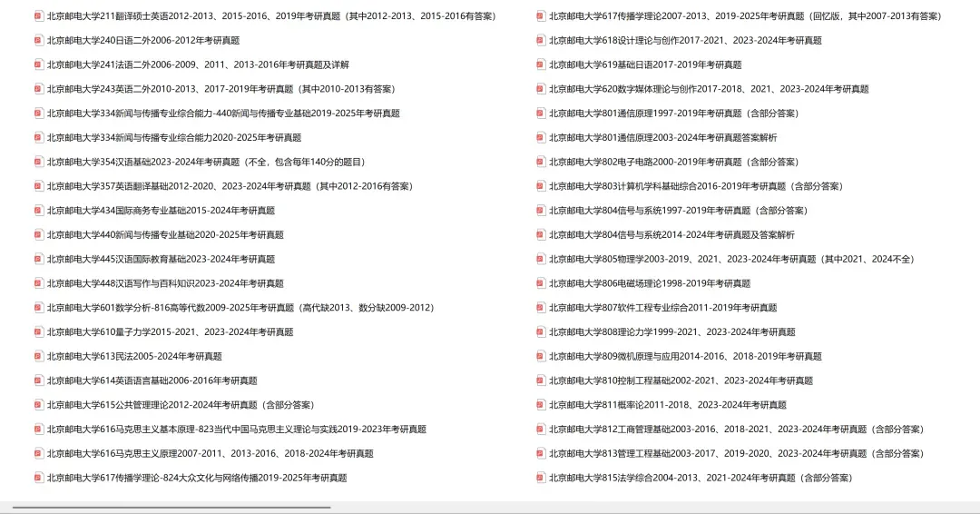
Task: Select 620数字媒体理论与创作 file name
Action: pyautogui.click(x=709, y=89)
